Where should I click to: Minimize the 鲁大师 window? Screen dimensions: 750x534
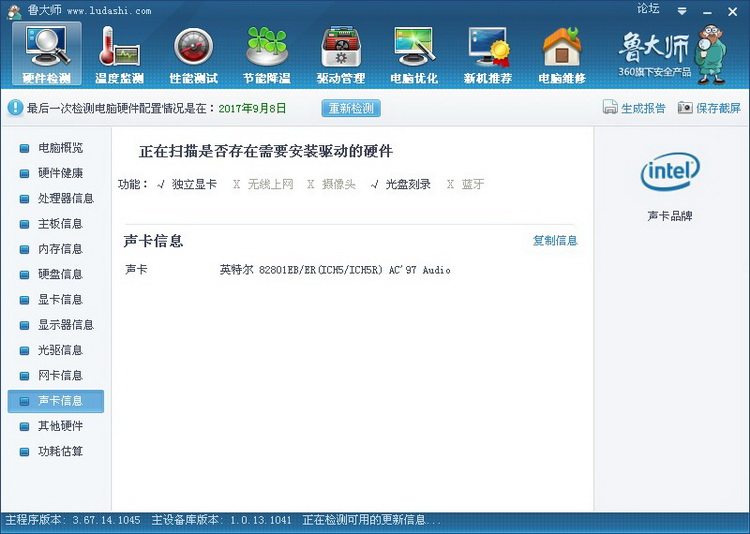[707, 11]
